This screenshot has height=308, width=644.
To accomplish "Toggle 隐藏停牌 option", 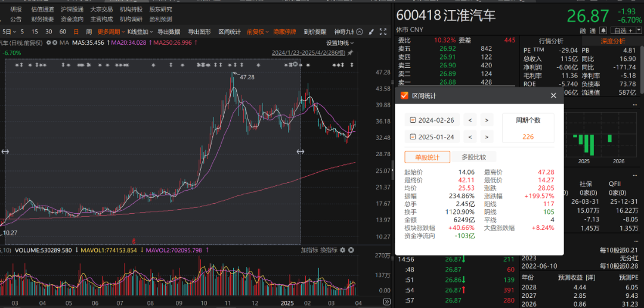I will [x=284, y=32].
